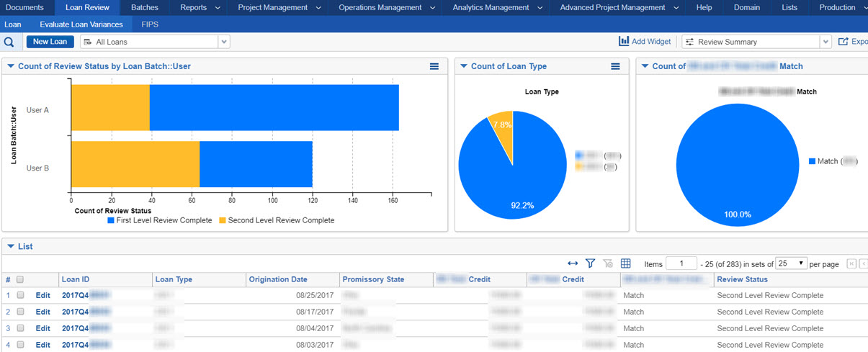Open the Loan Type widget menu icon
Viewport: 868px width, 352px height.
615,66
